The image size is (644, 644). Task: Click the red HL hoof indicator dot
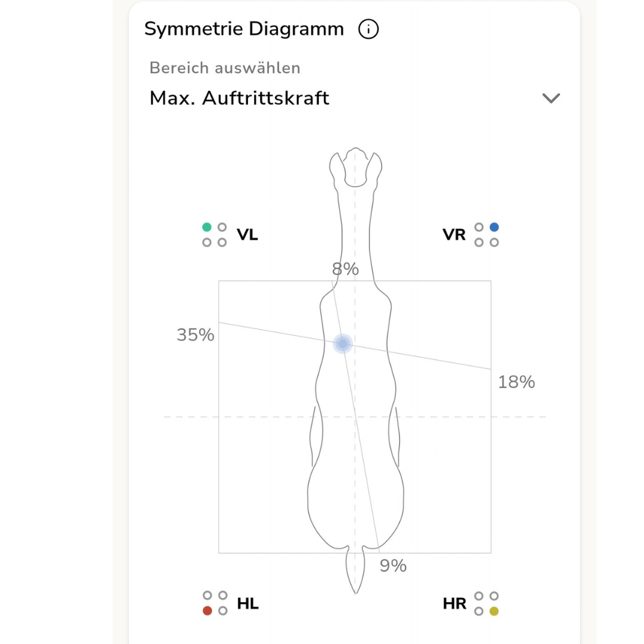[x=208, y=611]
